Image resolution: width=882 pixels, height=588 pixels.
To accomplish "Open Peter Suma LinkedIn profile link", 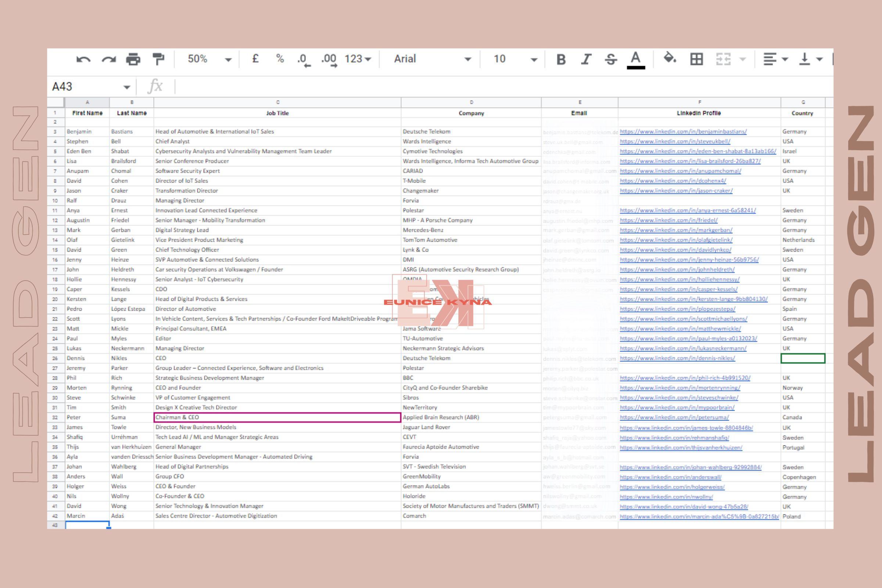I will point(674,417).
